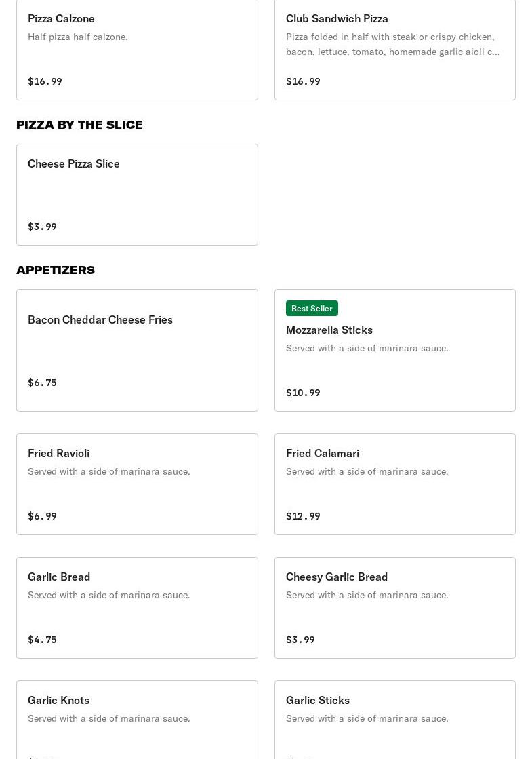
Task: Open the Garlic Sticks card
Action: tap(394, 720)
